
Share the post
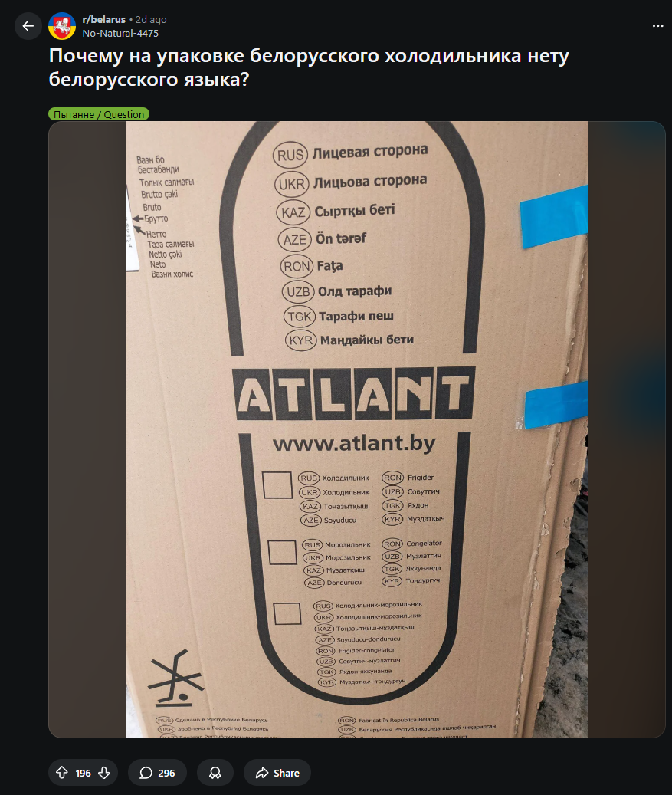pyautogui.click(x=277, y=773)
